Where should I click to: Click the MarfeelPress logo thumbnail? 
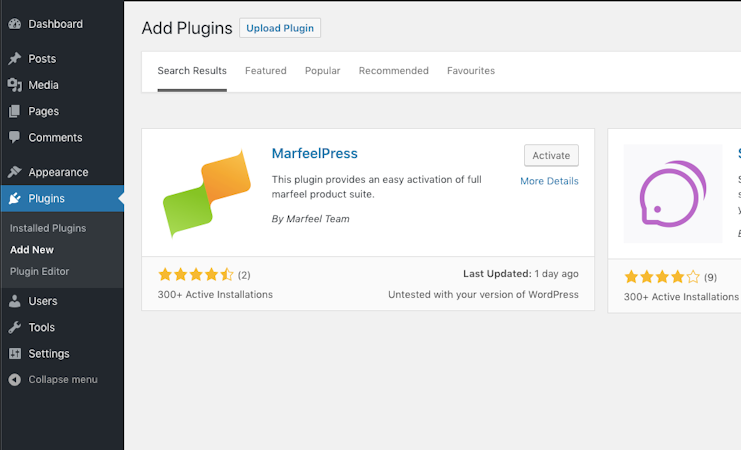[x=206, y=193]
